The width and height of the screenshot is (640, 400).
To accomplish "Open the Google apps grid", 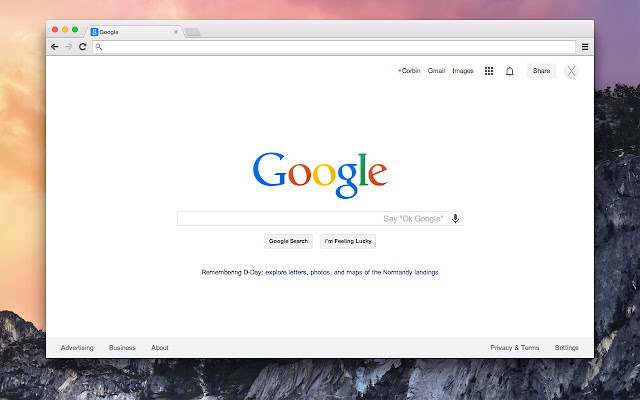I will click(489, 71).
